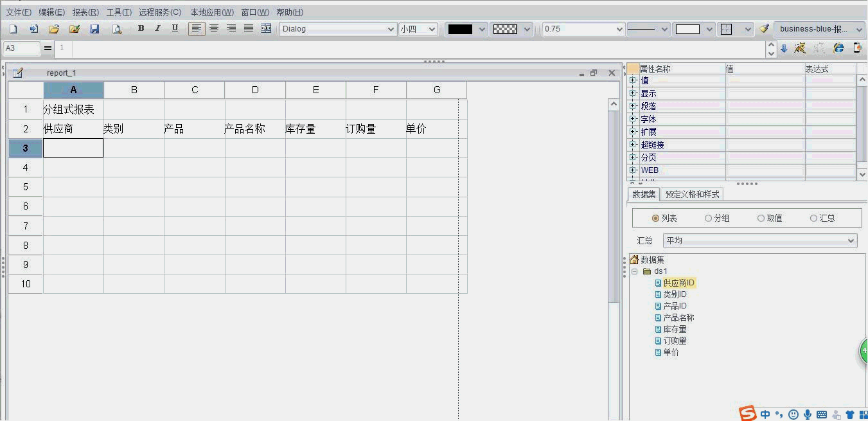Click the checkered background color swatch
Screen dimensions: 868x421
[505, 29]
